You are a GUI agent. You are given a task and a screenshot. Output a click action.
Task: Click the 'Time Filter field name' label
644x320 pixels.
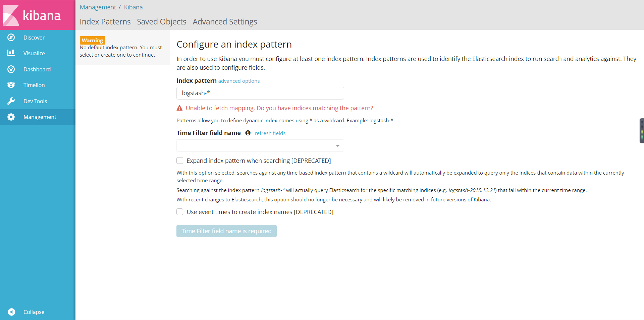click(209, 133)
